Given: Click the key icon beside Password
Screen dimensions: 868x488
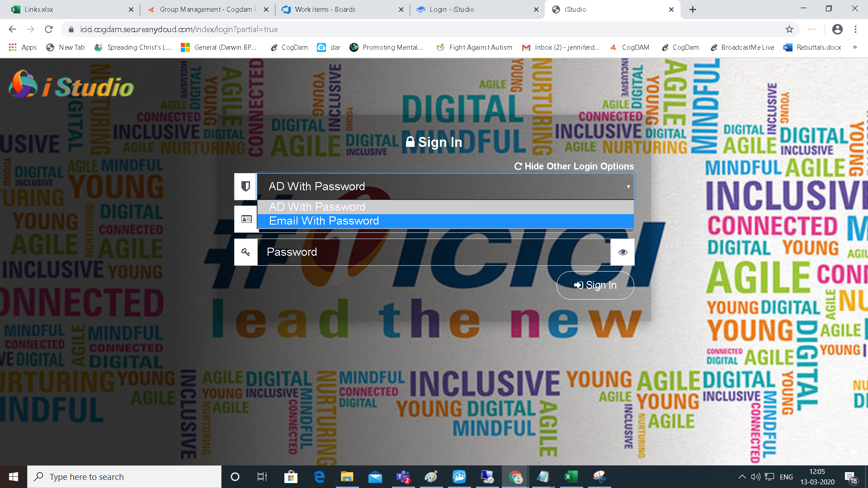Looking at the screenshot, I should 245,252.
